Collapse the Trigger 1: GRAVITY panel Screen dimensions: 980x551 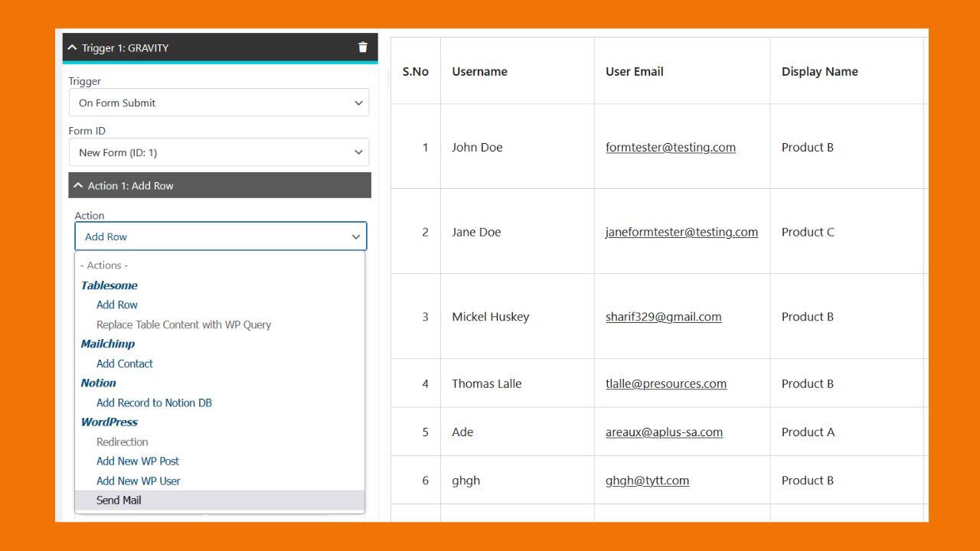(x=73, y=47)
